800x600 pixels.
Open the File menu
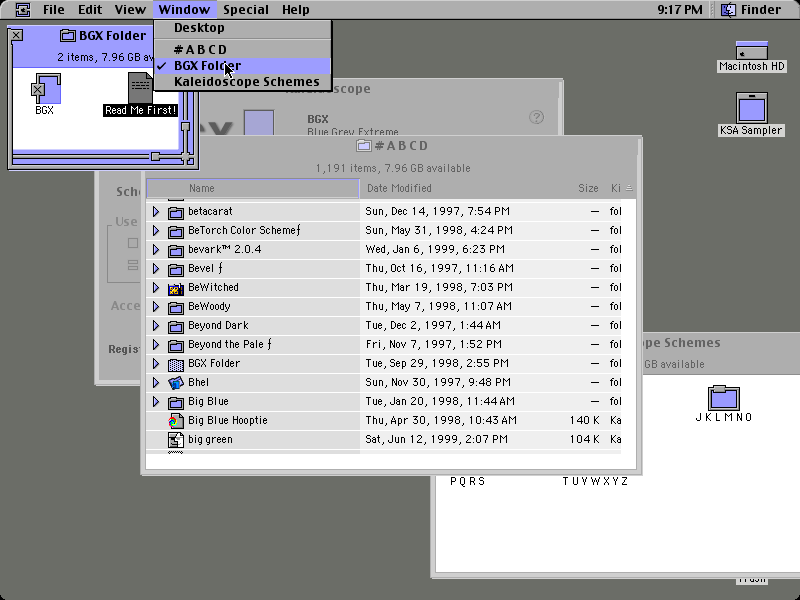tap(54, 10)
